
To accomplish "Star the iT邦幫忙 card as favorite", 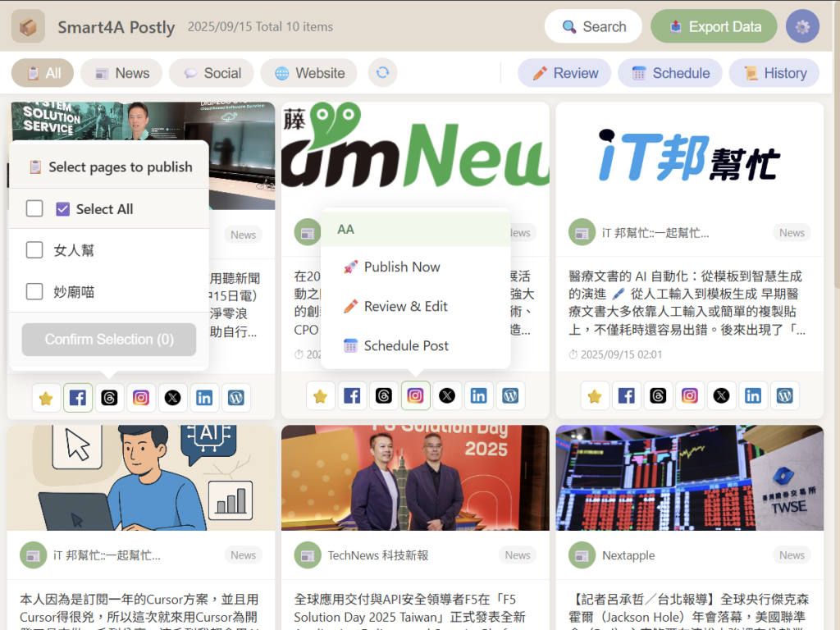I will [x=595, y=396].
